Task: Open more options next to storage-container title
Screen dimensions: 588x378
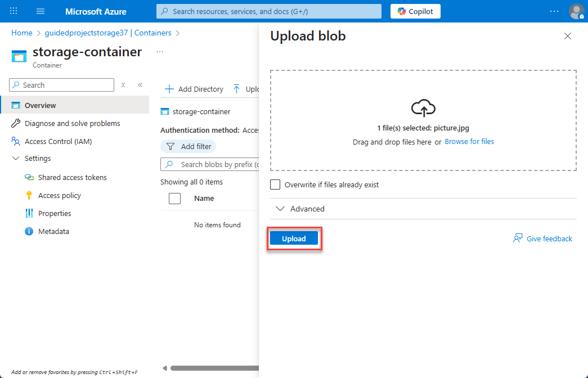Action: 160,52
